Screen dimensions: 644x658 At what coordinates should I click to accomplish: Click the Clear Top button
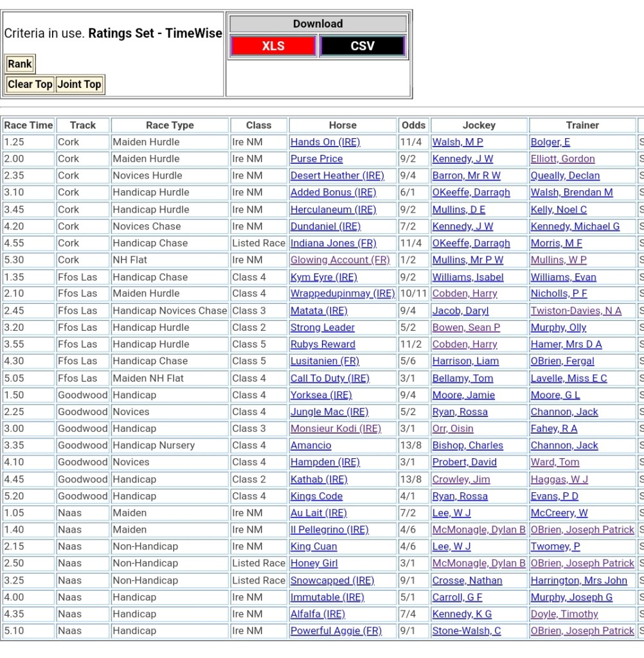(30, 84)
